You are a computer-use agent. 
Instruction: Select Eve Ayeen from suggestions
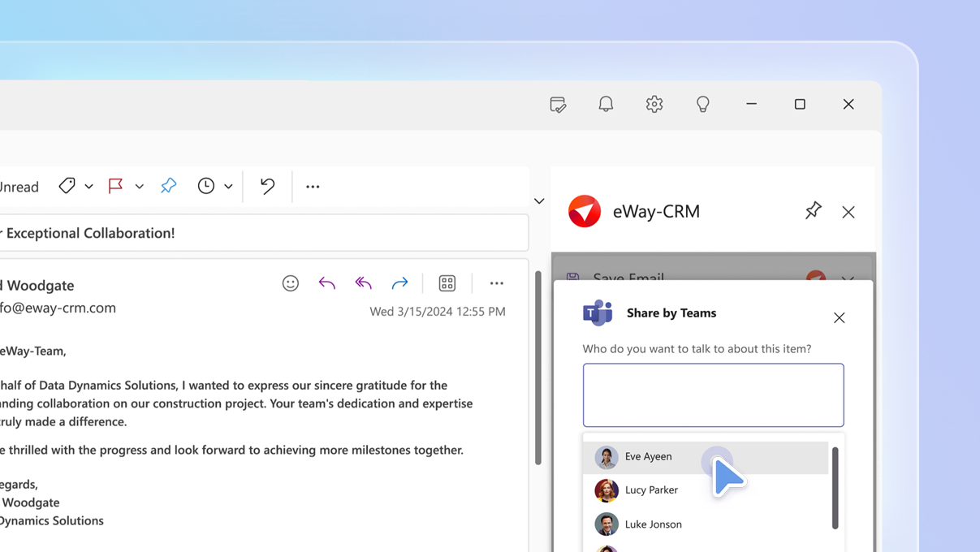[706, 457]
